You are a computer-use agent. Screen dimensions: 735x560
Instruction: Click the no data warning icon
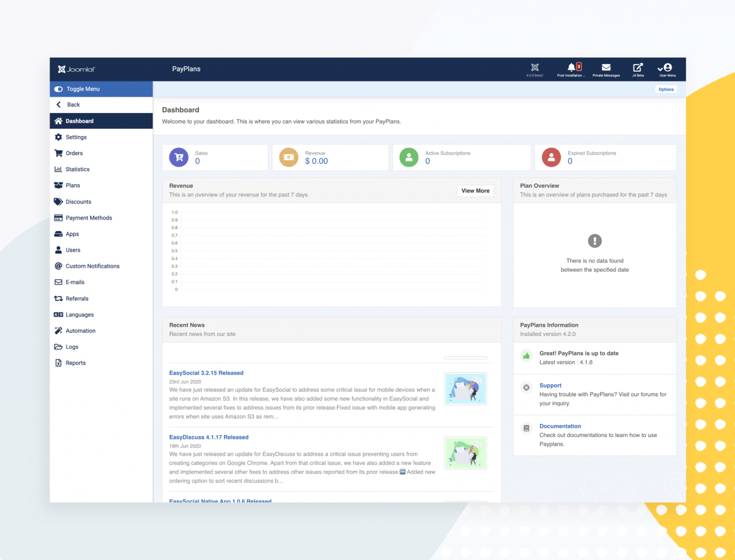[595, 241]
